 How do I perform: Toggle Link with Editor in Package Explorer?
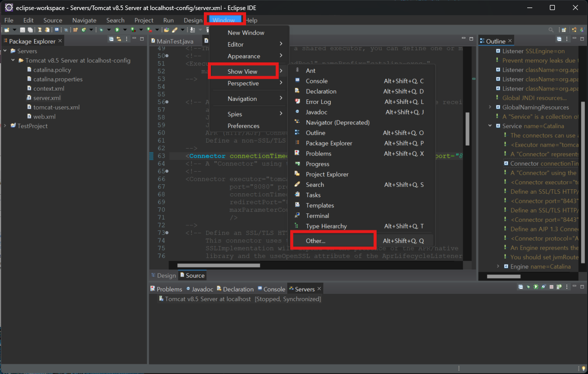(119, 39)
